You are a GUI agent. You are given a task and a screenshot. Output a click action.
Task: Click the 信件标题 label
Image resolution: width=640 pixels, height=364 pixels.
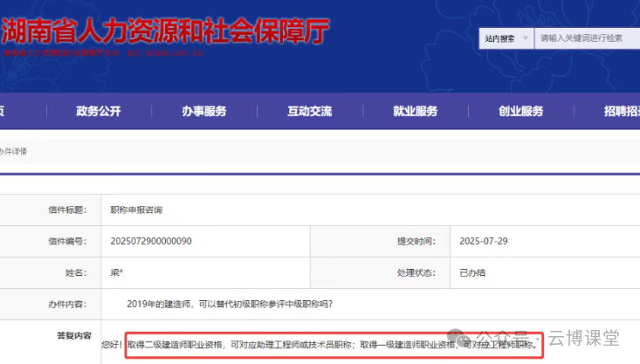(x=67, y=209)
